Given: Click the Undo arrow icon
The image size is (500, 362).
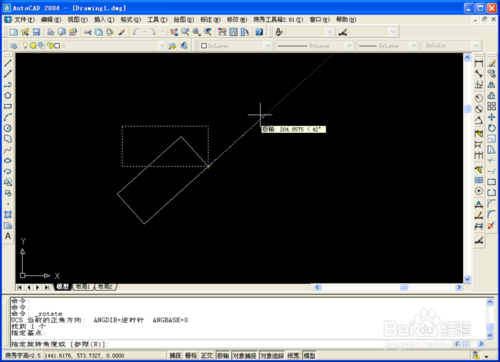Looking at the screenshot, I should coord(136,32).
